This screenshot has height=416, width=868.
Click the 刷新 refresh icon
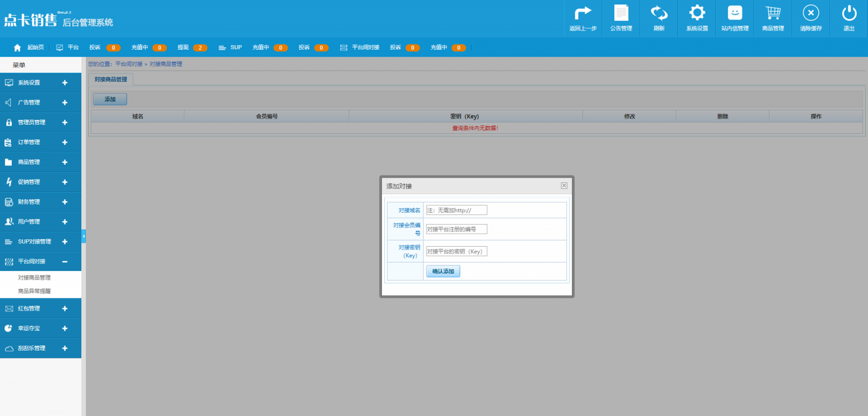659,13
